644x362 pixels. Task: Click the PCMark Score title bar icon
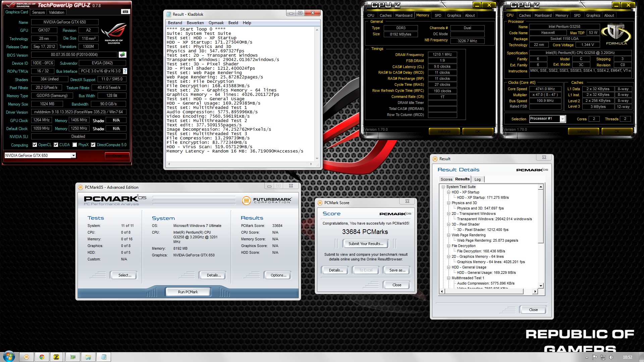pos(320,203)
